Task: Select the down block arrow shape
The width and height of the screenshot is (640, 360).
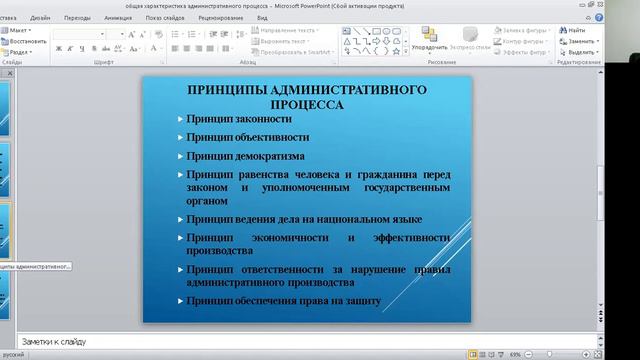Action: coord(386,41)
